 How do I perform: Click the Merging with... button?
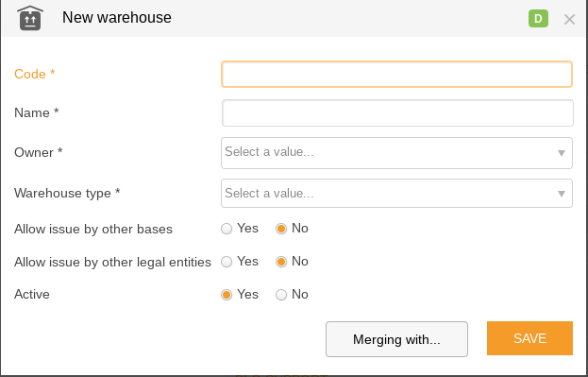tap(396, 339)
